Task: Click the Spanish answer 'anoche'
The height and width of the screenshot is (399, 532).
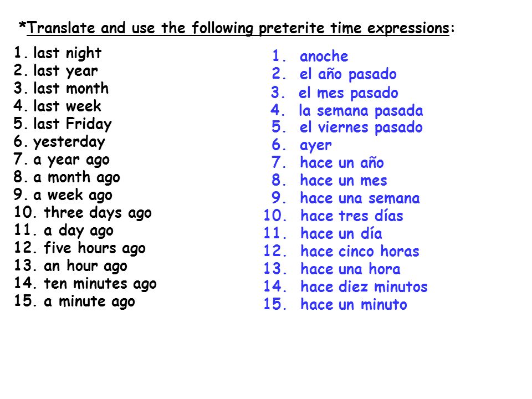Action: [x=324, y=57]
